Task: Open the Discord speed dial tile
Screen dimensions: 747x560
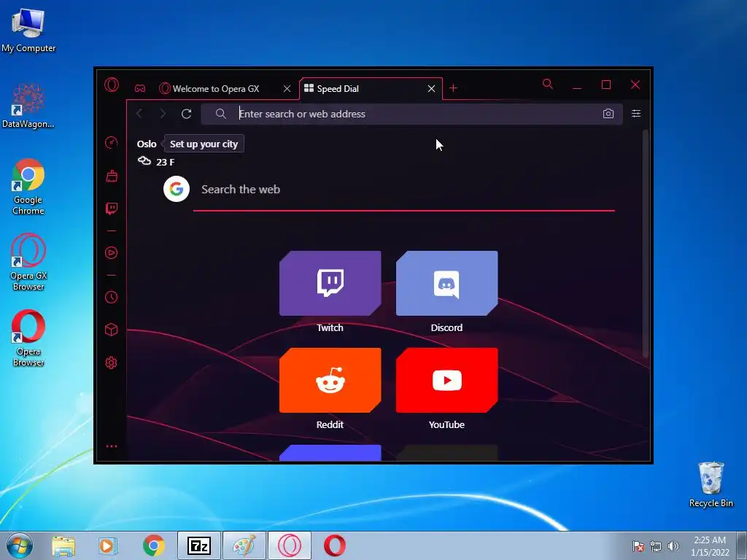Action: (x=447, y=284)
